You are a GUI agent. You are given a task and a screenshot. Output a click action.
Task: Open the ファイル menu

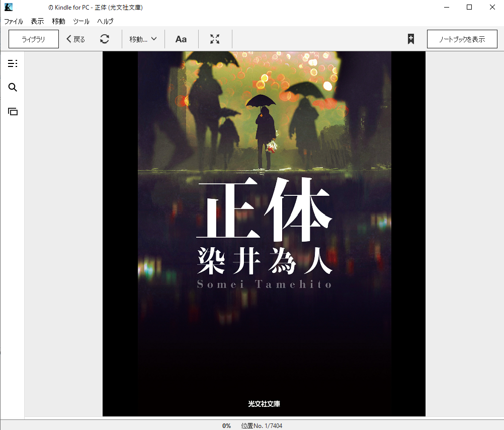tap(14, 21)
